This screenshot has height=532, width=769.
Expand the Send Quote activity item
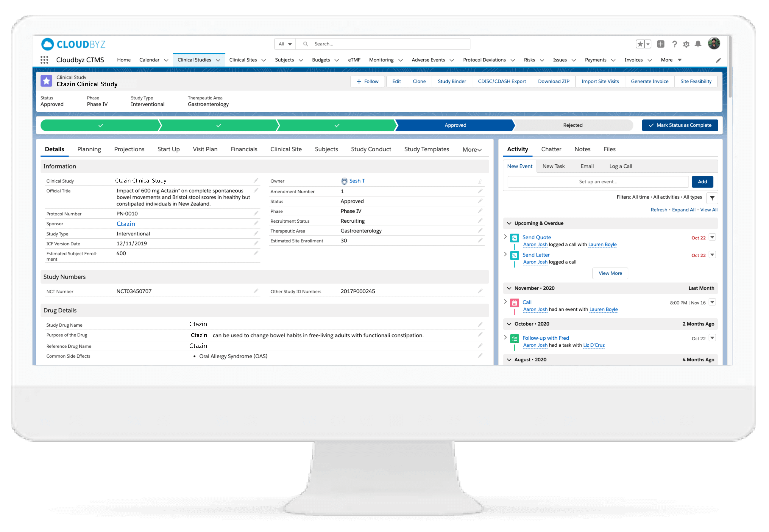pos(506,237)
